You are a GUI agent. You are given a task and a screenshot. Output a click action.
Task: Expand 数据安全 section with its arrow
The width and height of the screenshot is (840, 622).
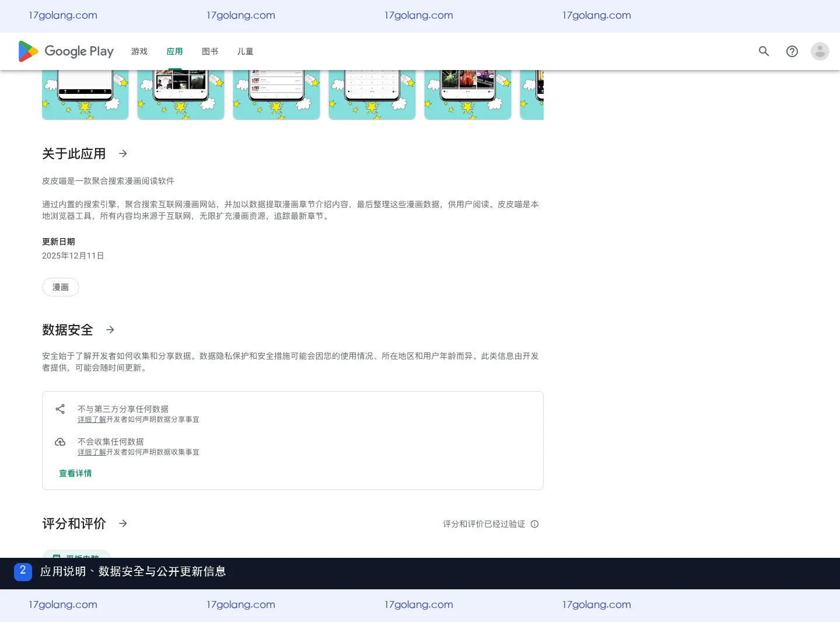pyautogui.click(x=110, y=330)
